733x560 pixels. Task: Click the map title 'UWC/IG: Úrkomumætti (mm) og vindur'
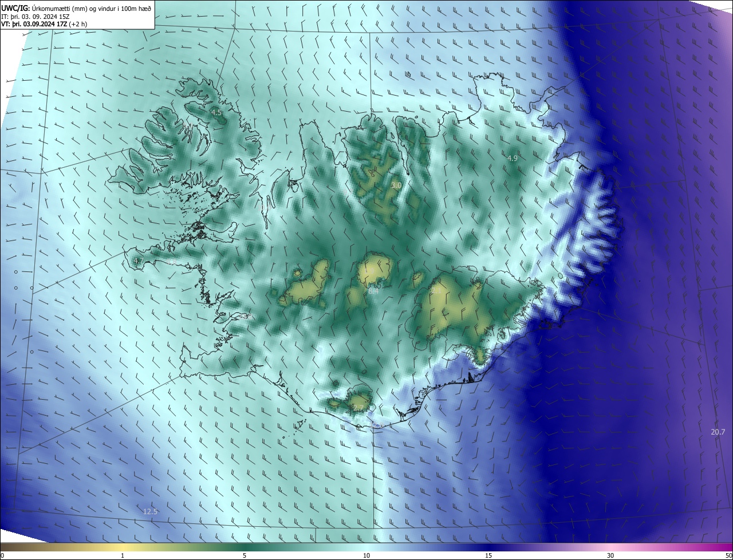tap(76, 8)
